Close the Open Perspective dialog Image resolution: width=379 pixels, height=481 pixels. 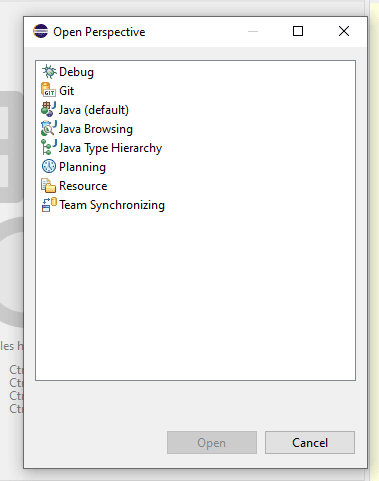pos(344,31)
